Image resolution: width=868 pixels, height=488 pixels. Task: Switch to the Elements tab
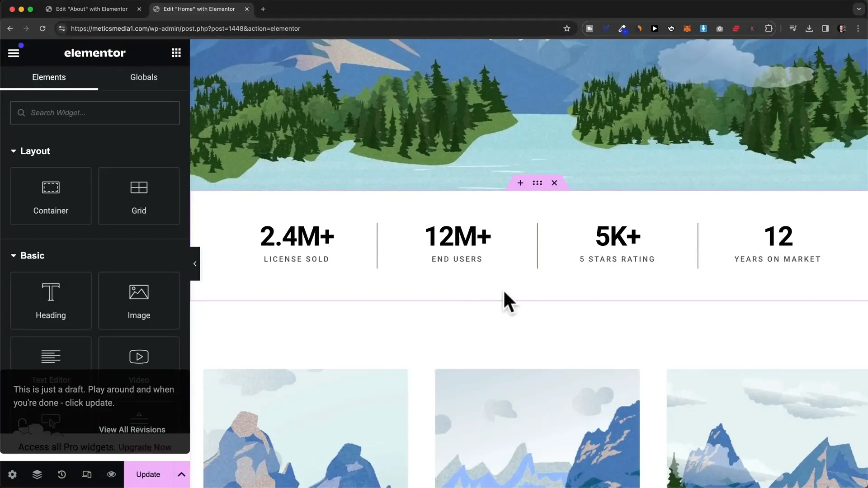click(49, 77)
